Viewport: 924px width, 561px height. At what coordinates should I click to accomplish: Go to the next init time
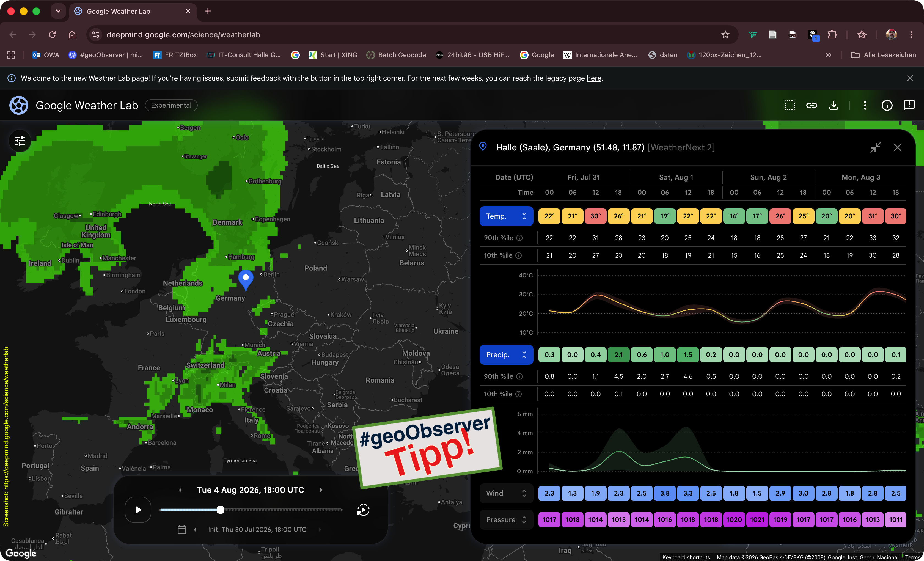(x=320, y=529)
